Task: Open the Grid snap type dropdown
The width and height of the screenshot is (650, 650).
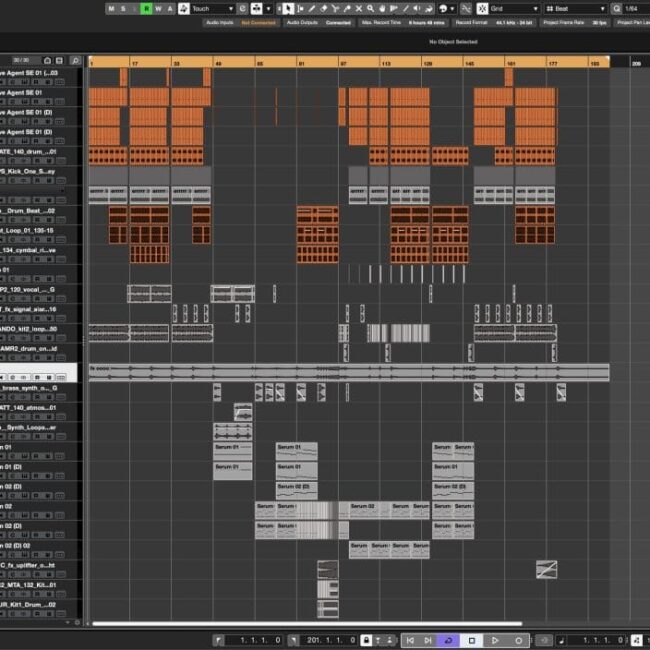Action: [512, 8]
